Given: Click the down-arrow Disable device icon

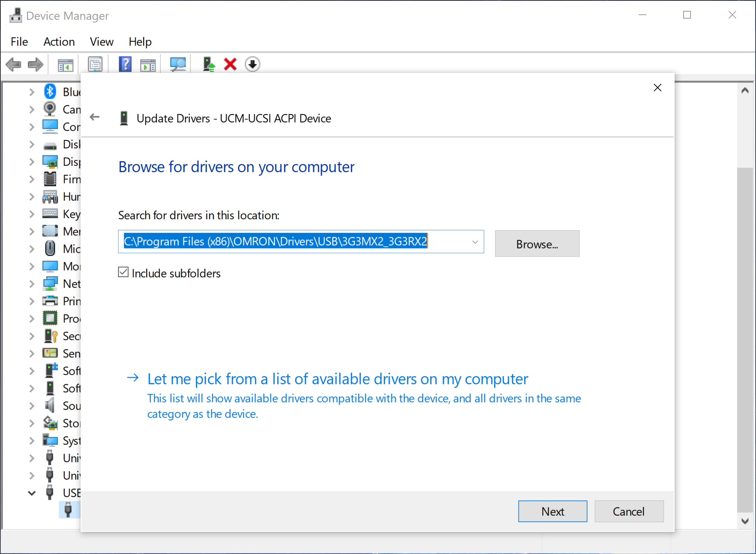Looking at the screenshot, I should click(253, 64).
